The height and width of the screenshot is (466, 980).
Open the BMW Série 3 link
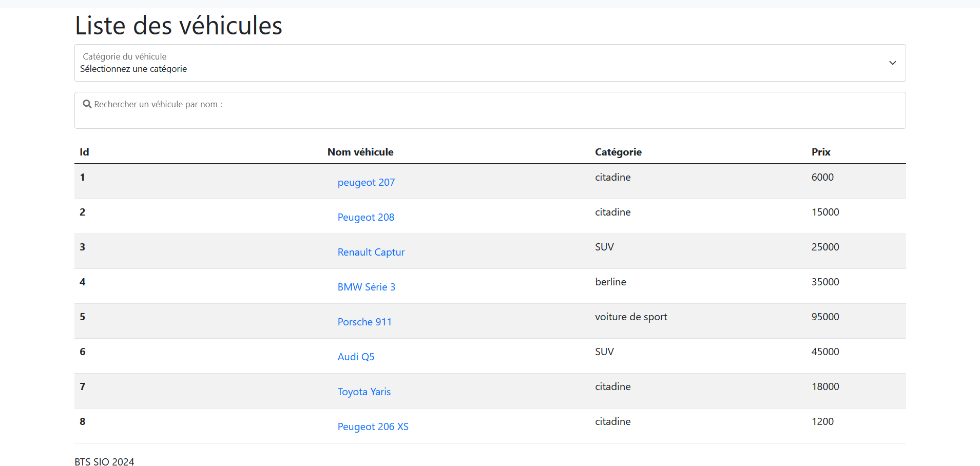click(x=367, y=287)
